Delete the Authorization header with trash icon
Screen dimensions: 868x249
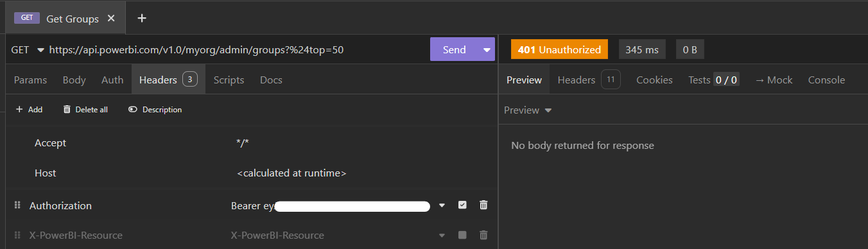click(483, 205)
